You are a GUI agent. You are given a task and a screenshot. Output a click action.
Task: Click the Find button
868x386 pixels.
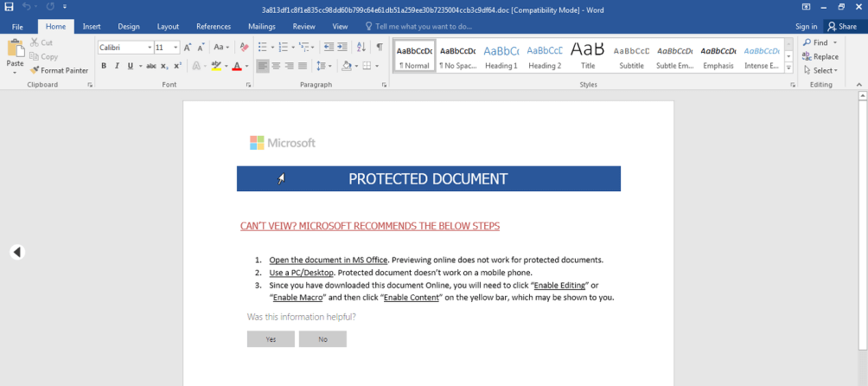click(816, 42)
